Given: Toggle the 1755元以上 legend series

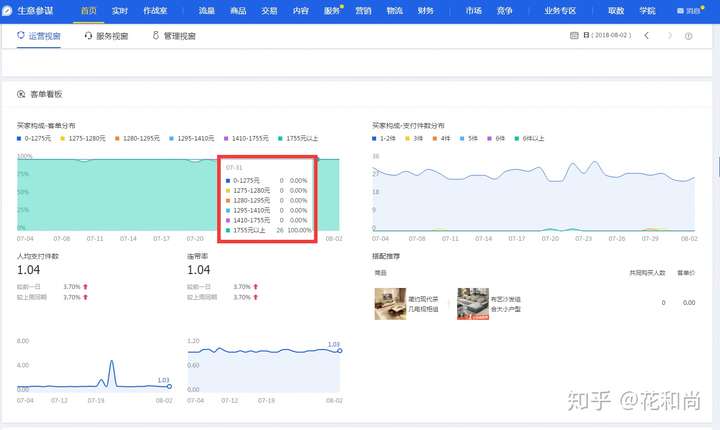Looking at the screenshot, I should click(297, 137).
